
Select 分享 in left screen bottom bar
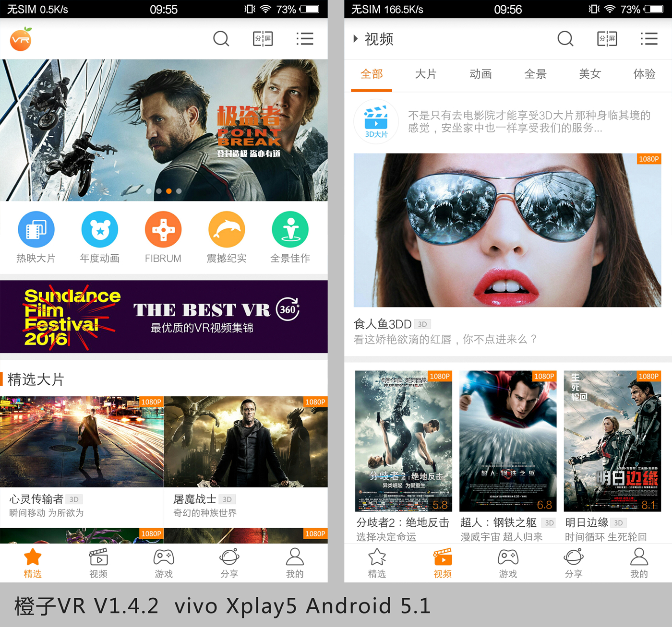(x=229, y=563)
